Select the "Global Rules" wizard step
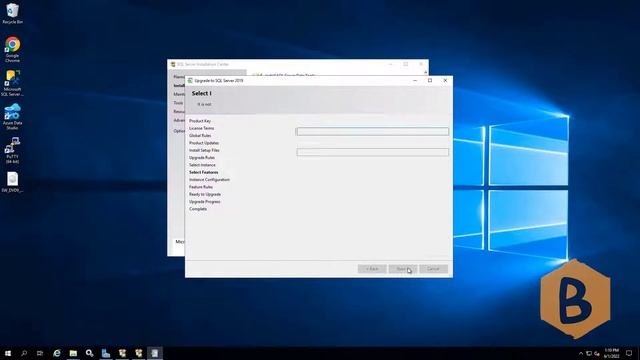 tap(200, 136)
